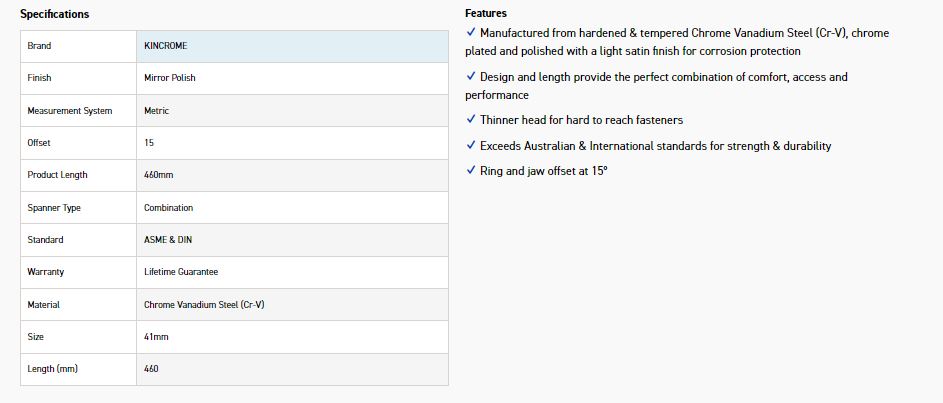The image size is (943, 403).
Task: Click the checkmark next to Ring and jaw offset
Action: (471, 171)
